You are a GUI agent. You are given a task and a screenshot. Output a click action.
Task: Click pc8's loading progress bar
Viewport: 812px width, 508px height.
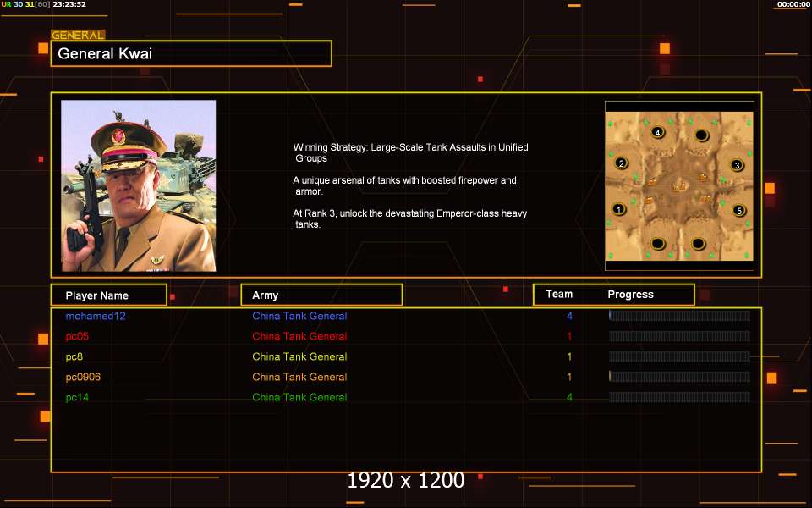[679, 356]
